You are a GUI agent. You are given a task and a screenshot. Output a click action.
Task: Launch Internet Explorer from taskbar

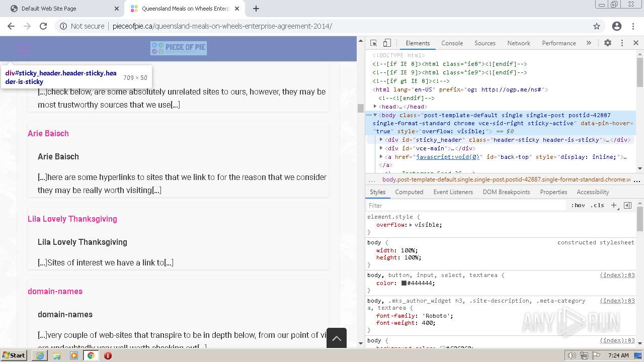coord(40,355)
